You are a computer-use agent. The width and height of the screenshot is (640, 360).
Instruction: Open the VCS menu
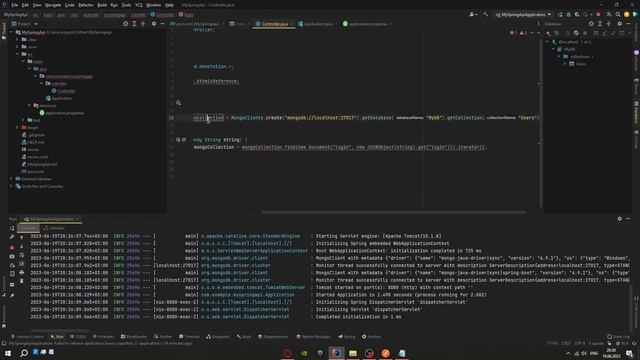(x=139, y=5)
